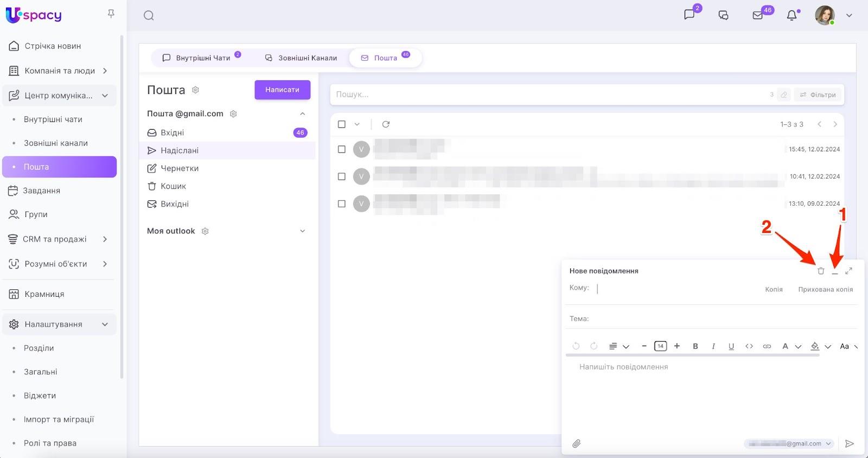Tick the select-all emails checkbox
Image resolution: width=868 pixels, height=458 pixels.
click(x=342, y=124)
